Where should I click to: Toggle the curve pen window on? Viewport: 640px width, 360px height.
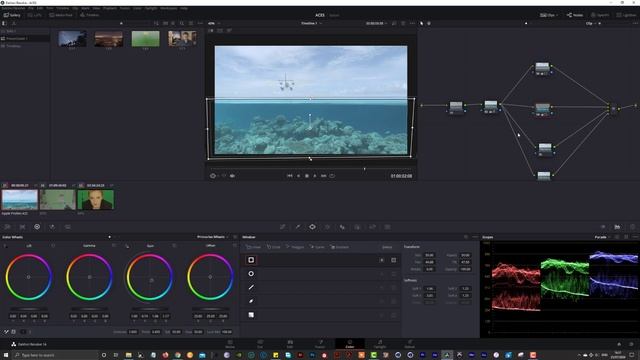pos(251,301)
